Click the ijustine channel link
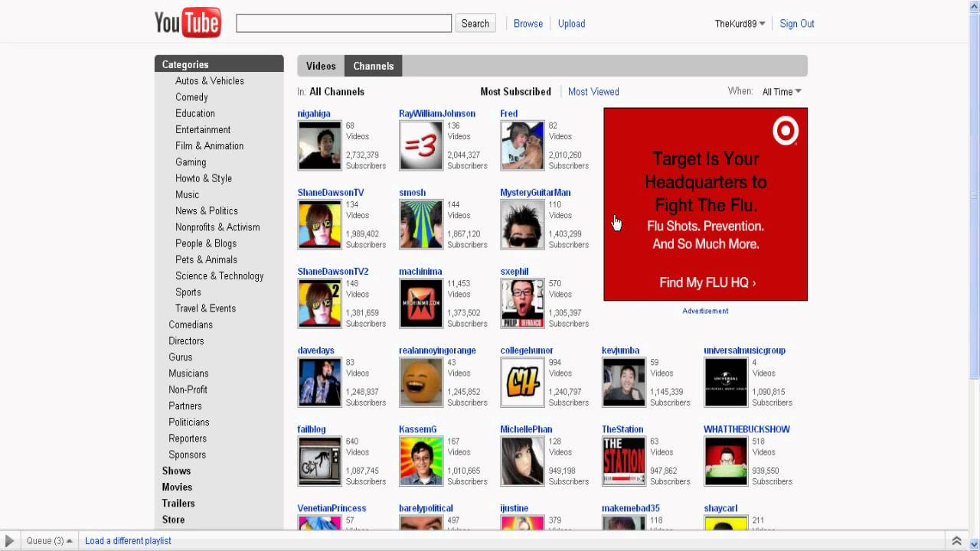The image size is (980, 551). (x=514, y=508)
